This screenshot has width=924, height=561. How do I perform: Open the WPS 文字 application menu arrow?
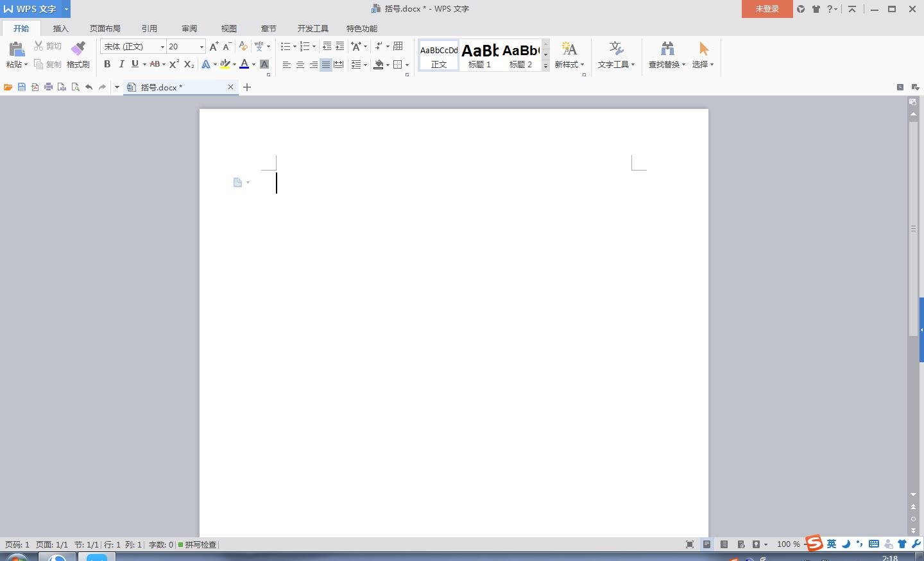[x=66, y=9]
